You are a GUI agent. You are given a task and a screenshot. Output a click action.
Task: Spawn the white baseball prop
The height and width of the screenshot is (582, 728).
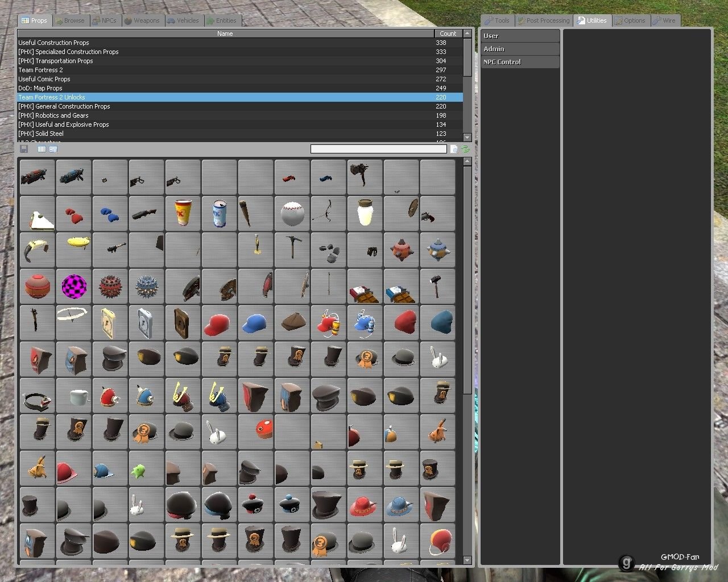[x=292, y=214]
